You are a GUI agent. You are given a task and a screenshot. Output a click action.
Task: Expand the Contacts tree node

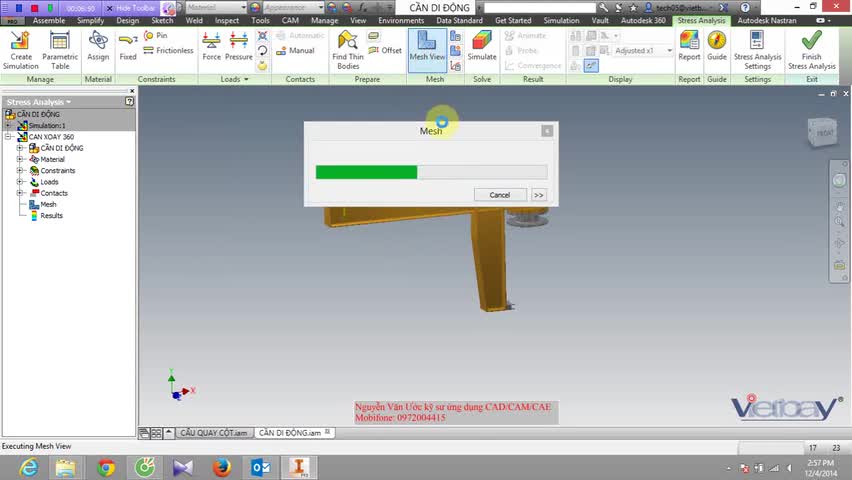click(20, 193)
